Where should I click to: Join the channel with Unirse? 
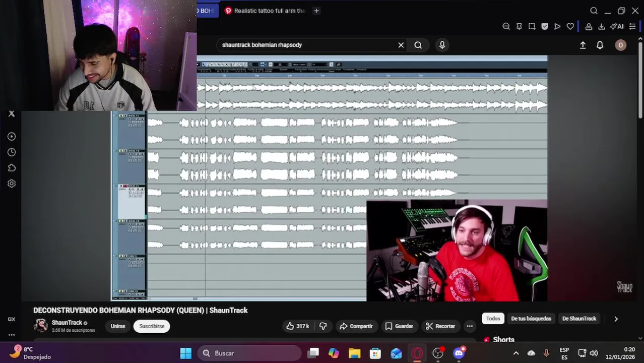(118, 326)
